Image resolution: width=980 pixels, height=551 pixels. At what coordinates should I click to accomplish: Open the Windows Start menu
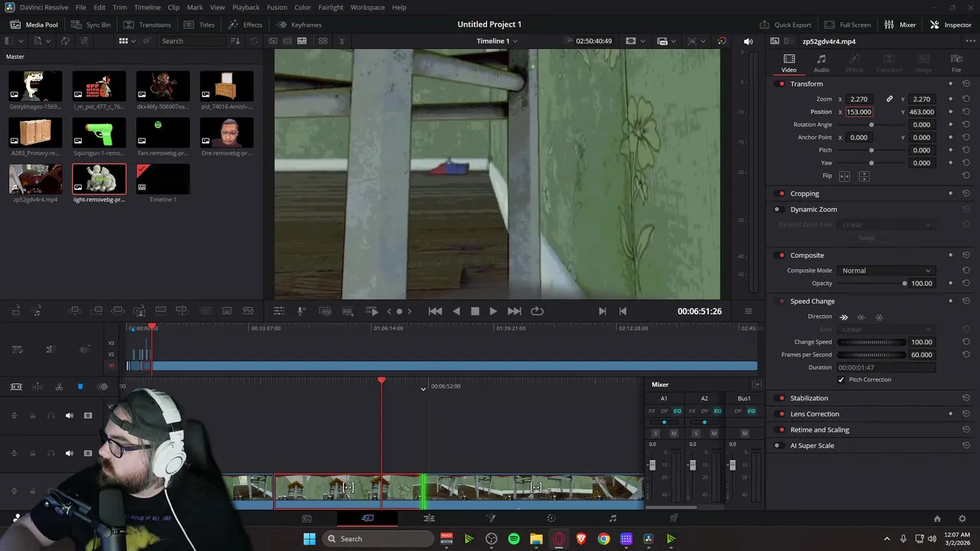pyautogui.click(x=309, y=539)
